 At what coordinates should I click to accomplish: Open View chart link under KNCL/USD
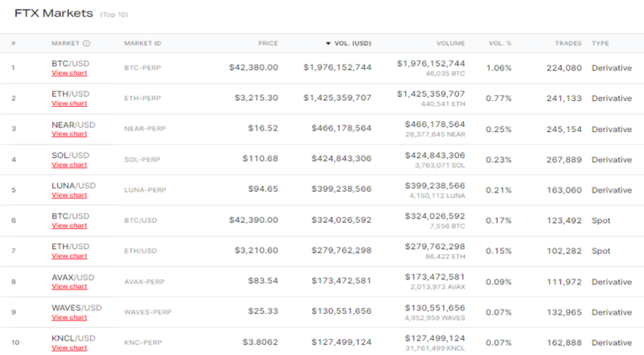pyautogui.click(x=69, y=348)
